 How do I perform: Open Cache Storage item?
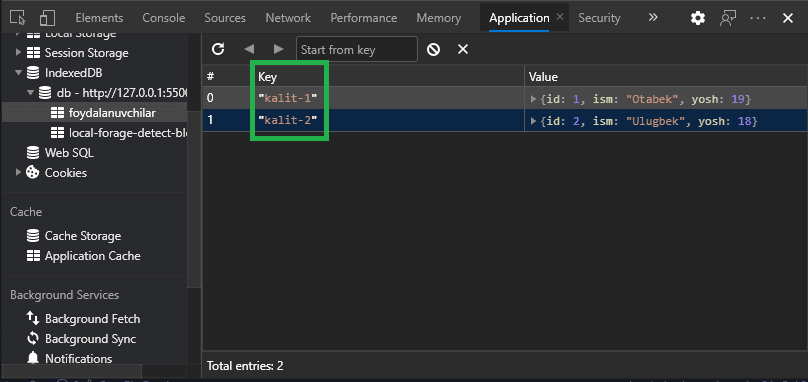[82, 236]
